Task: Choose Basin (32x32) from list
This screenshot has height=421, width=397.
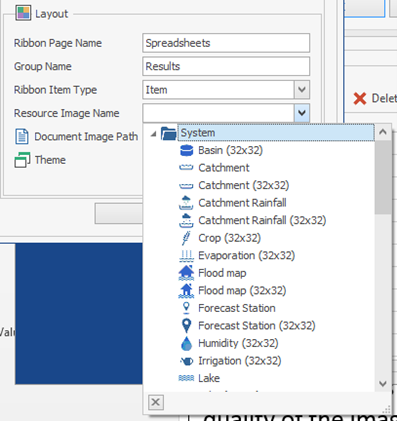Action: [230, 150]
